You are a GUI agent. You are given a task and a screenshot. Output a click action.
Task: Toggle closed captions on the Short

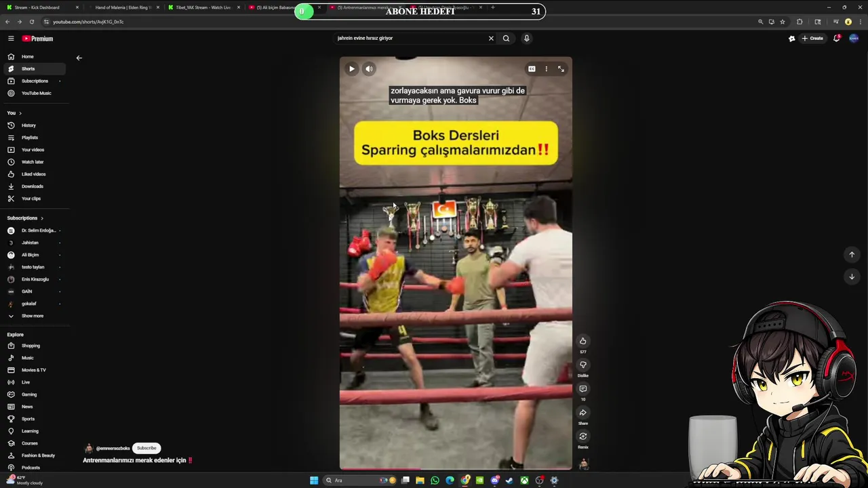click(532, 68)
